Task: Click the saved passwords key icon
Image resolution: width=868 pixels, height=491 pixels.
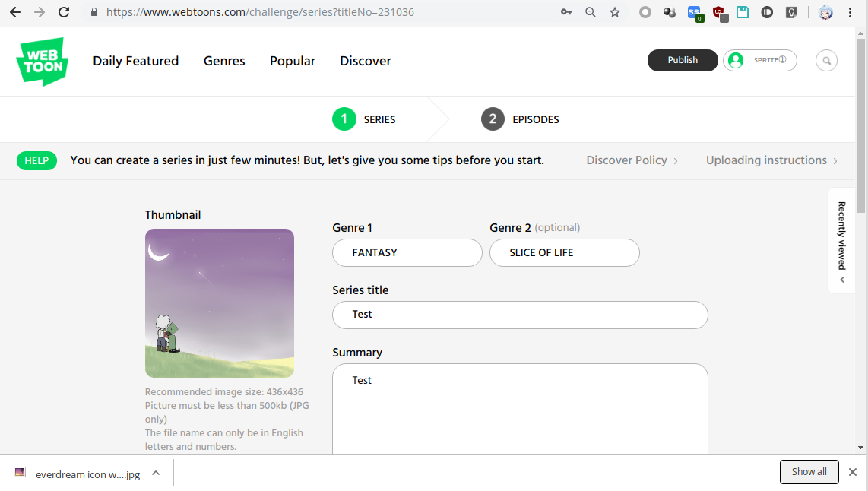Action: click(566, 12)
